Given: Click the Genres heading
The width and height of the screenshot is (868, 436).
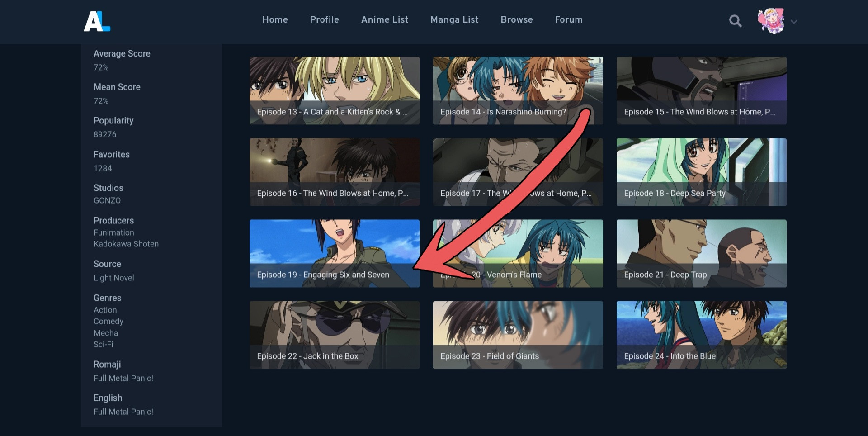Looking at the screenshot, I should click(108, 298).
